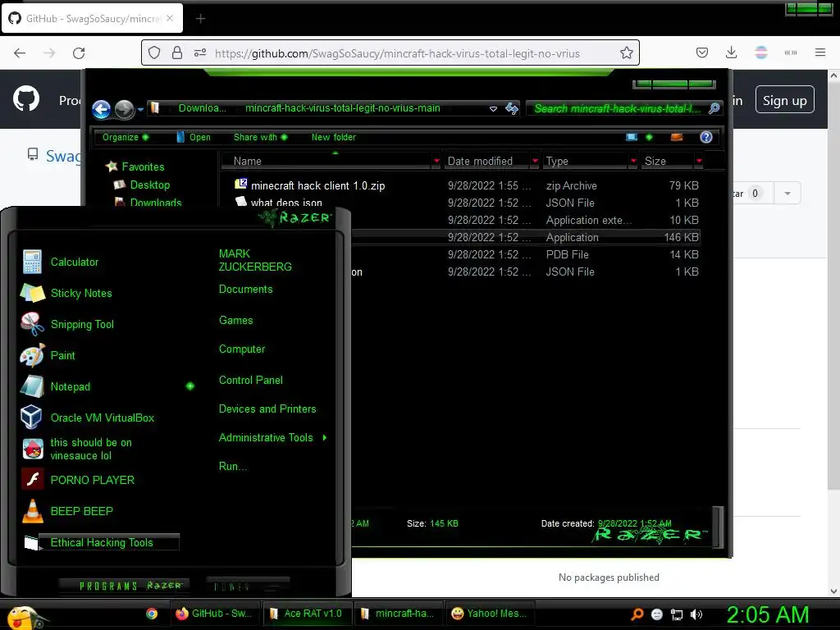Open Name column filter dropdown

(436, 161)
